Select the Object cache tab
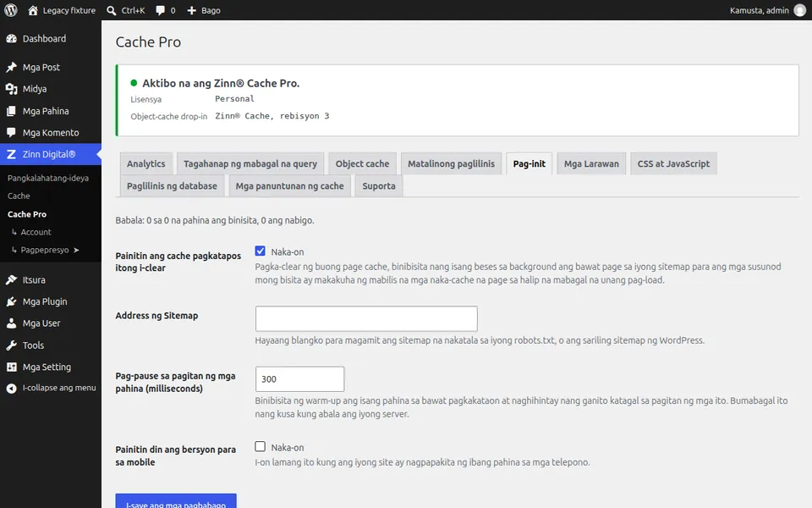 click(x=362, y=163)
